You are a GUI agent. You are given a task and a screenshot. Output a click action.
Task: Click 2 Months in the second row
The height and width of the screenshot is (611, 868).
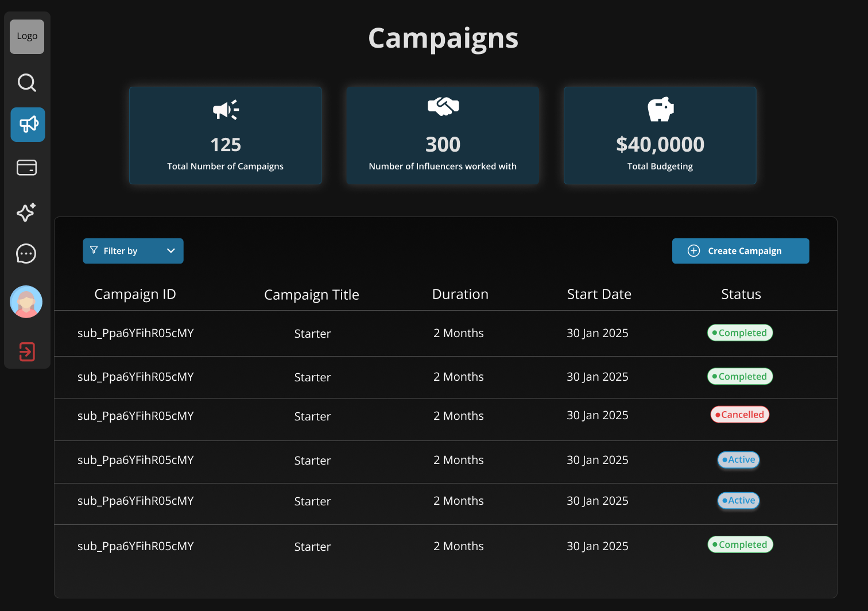click(459, 377)
